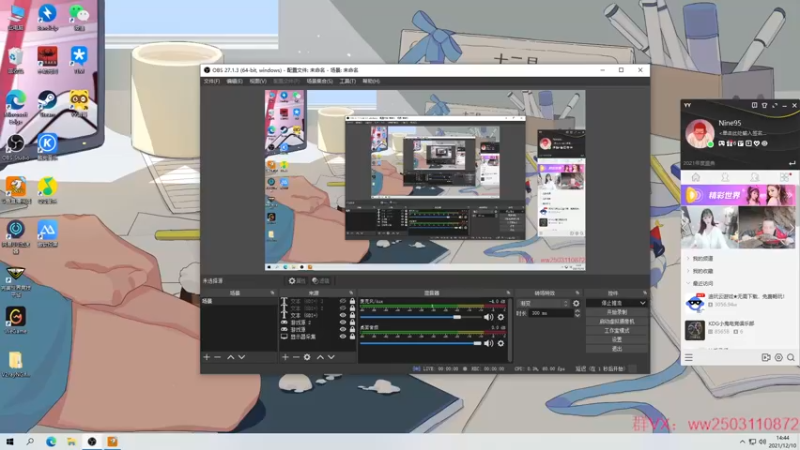Pop out the 混音器 dock panel icon
Viewport: 800px width, 450px height.
[x=508, y=293]
